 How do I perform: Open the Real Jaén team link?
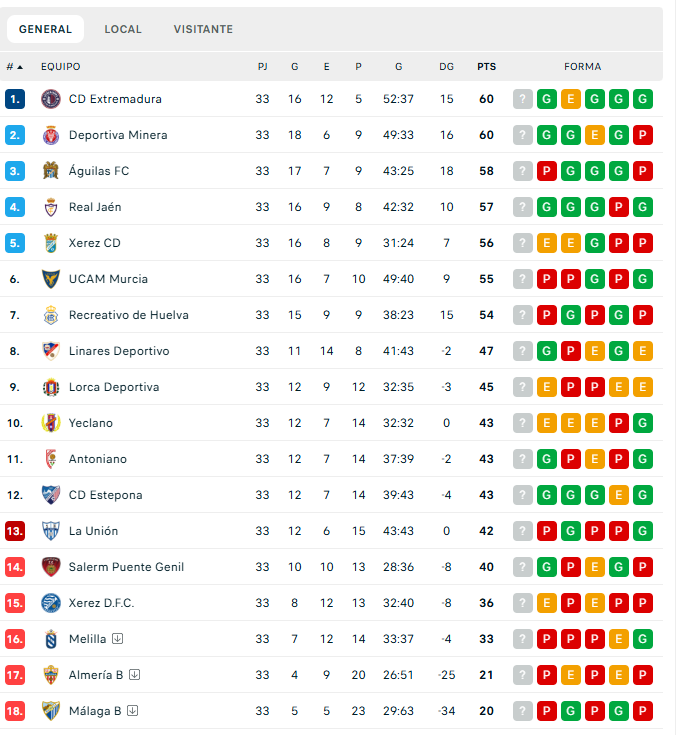tap(96, 207)
